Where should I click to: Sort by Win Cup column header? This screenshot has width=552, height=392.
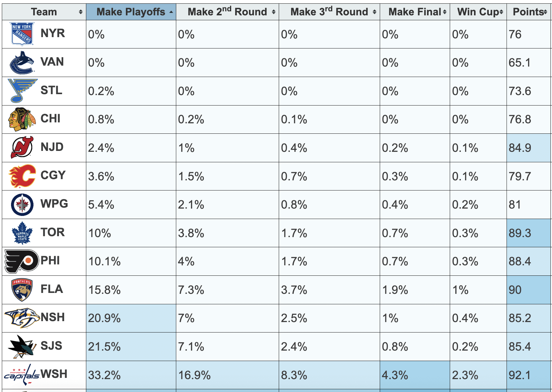478,12
